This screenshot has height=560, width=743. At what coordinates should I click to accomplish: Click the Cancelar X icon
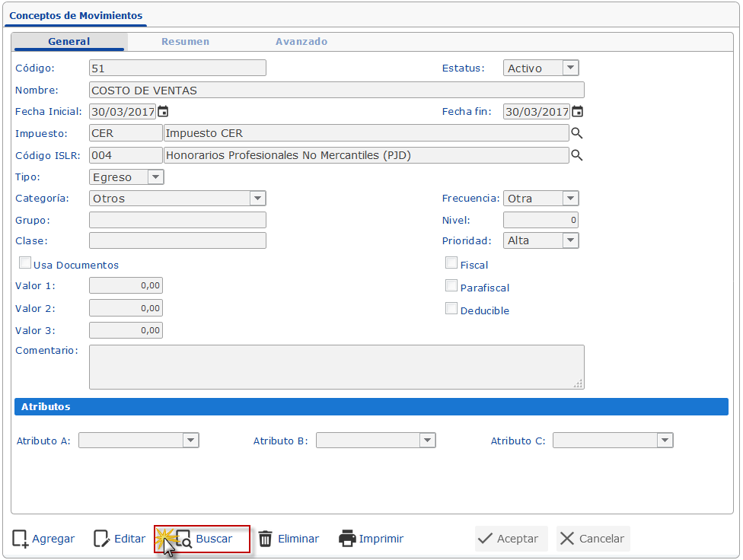[x=566, y=539]
